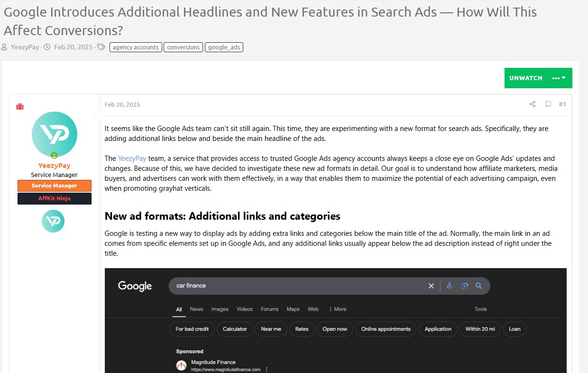Screen dimensions: 588x373
Task: Clear the search with the X icon
Action: tap(431, 286)
